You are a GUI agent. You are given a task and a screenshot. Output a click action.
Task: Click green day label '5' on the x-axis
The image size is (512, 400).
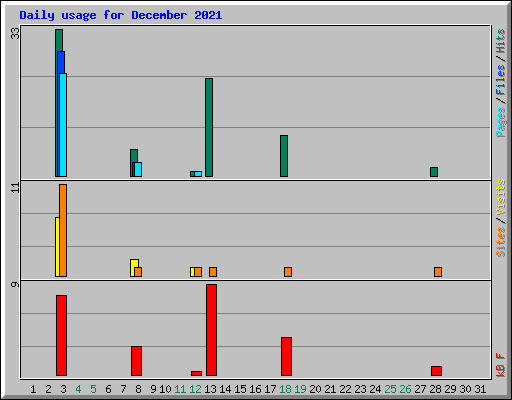(x=93, y=389)
